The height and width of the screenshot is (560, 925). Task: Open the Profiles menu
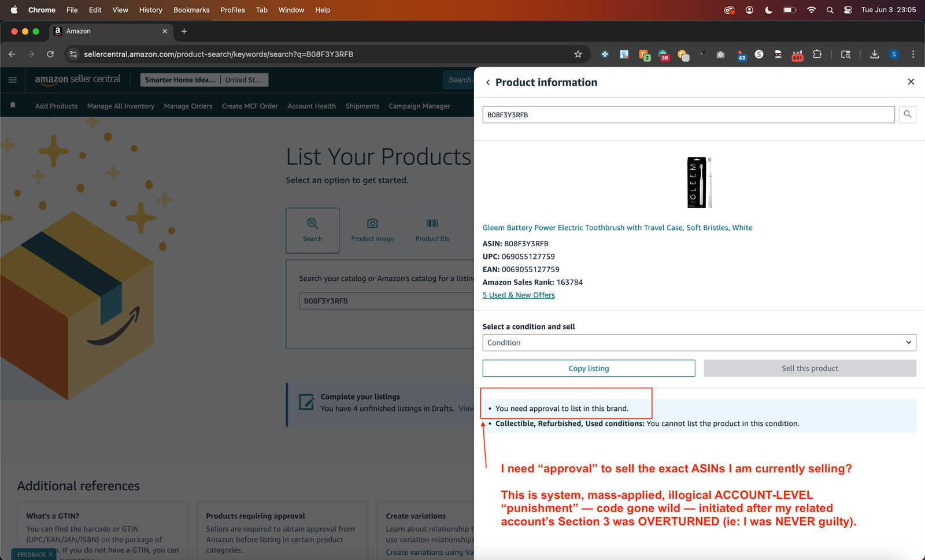pyautogui.click(x=232, y=10)
